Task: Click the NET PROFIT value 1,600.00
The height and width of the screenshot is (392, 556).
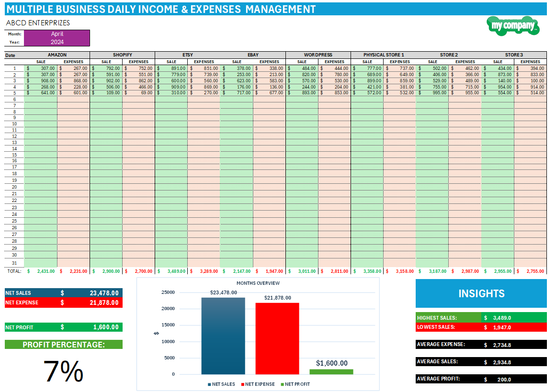Action: (x=106, y=327)
